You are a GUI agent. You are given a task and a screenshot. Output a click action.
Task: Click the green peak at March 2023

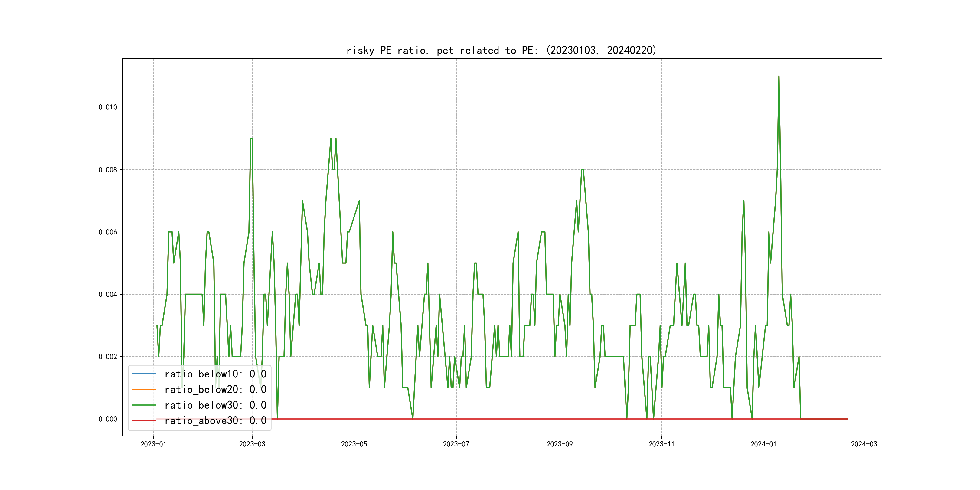coord(251,139)
